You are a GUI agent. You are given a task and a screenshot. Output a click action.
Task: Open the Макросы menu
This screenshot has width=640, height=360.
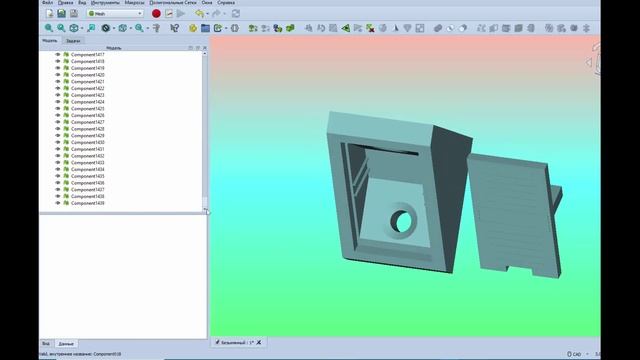[x=135, y=2]
